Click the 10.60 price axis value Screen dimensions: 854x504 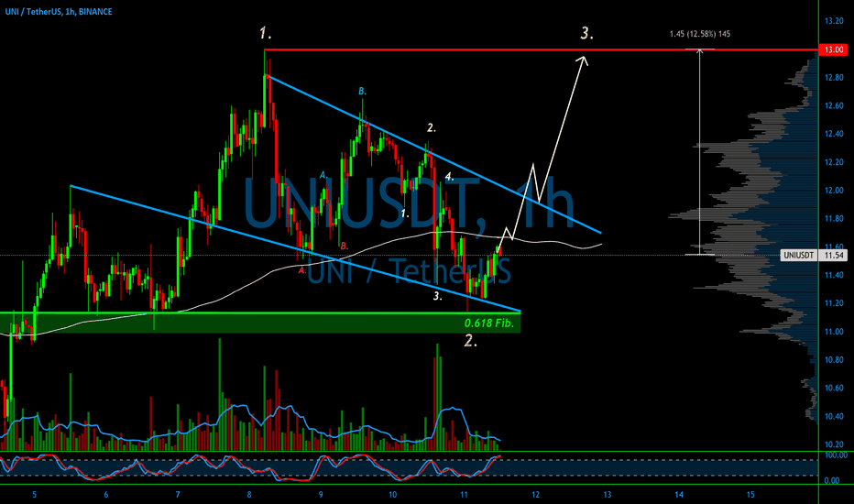pyautogui.click(x=833, y=389)
